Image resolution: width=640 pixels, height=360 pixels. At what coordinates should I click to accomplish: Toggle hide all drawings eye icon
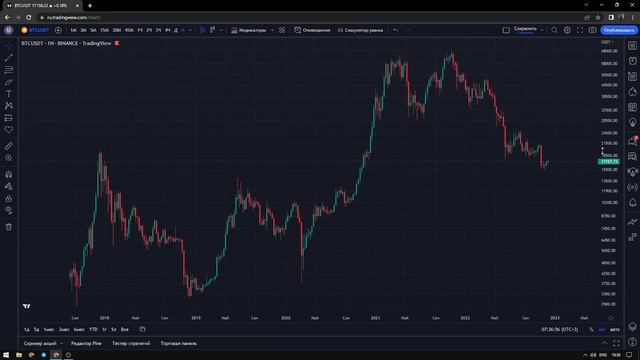tap(9, 211)
